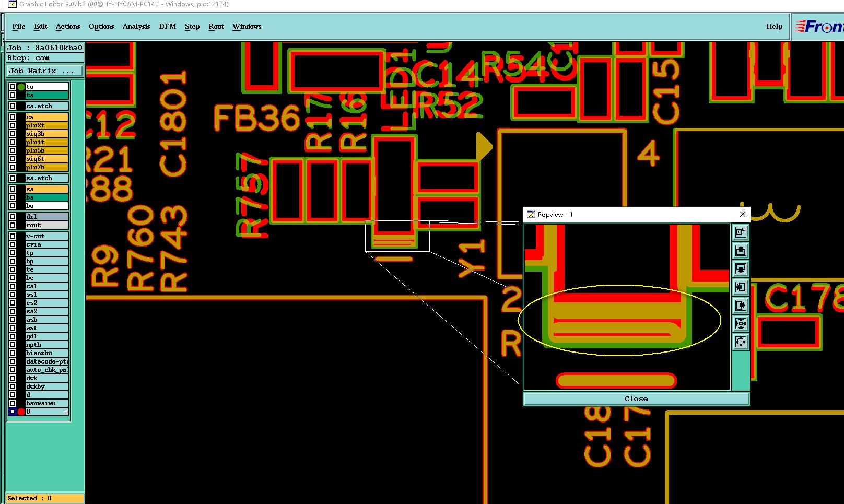Viewport: 844px width, 504px height.
Task: Select the pln2t layer name
Action: (x=46, y=125)
